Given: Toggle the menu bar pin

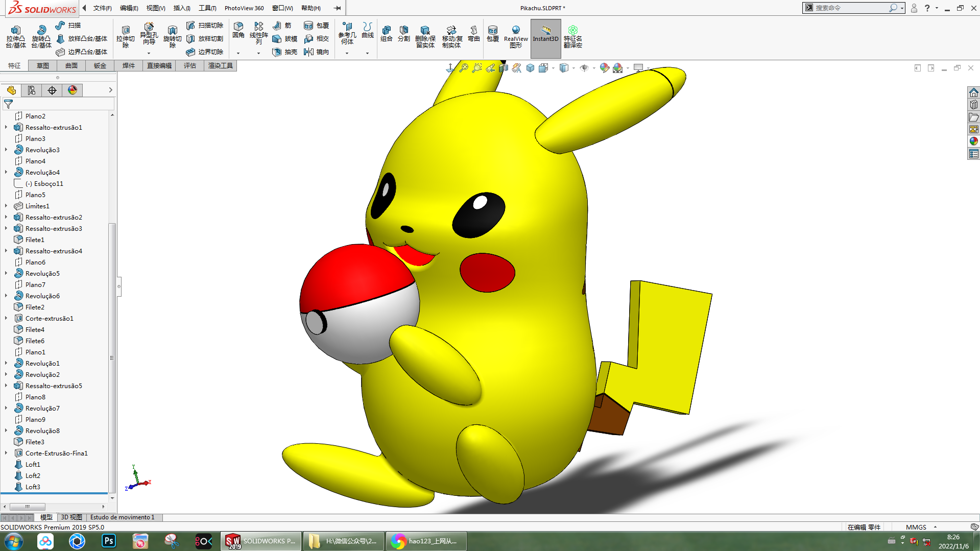Looking at the screenshot, I should pos(337,8).
